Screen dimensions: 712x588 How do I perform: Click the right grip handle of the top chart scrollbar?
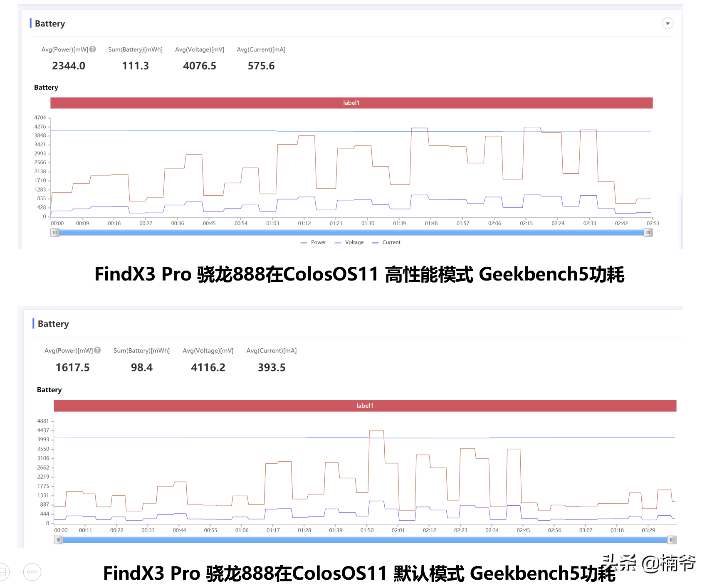[x=648, y=232]
